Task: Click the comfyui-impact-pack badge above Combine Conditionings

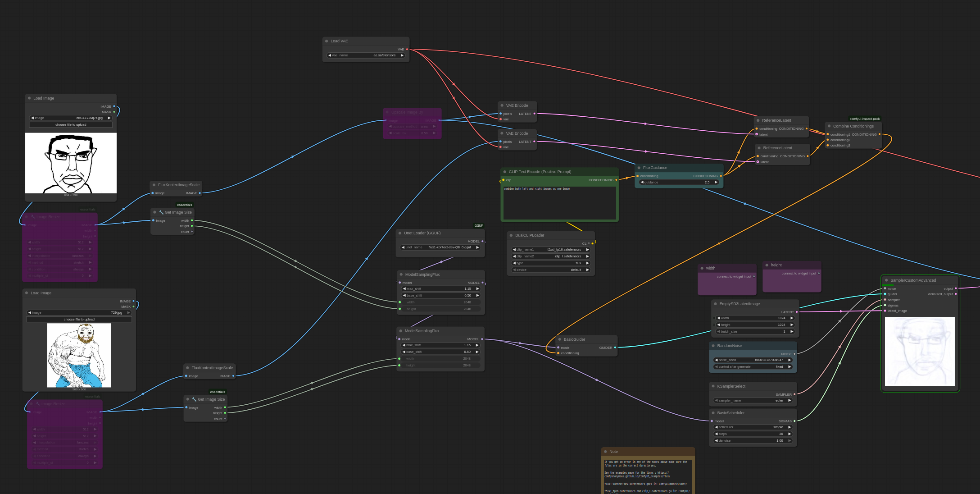Action: click(865, 119)
